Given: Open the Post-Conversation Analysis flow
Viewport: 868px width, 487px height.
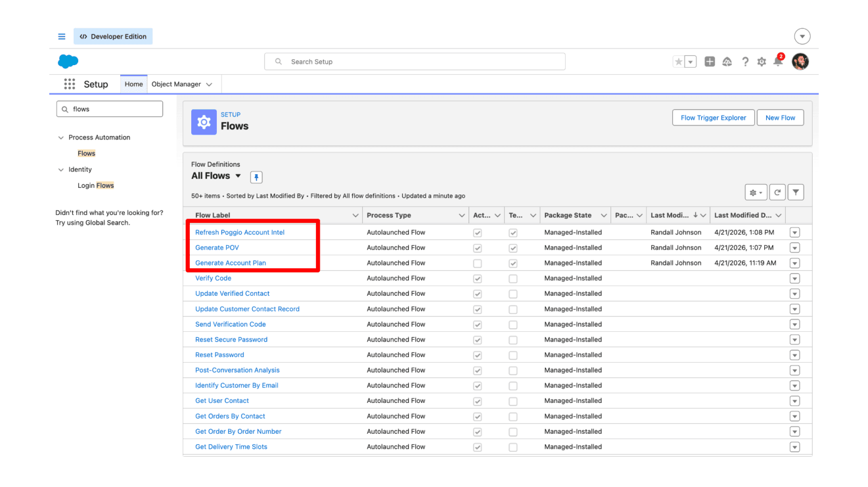Looking at the screenshot, I should 237,370.
